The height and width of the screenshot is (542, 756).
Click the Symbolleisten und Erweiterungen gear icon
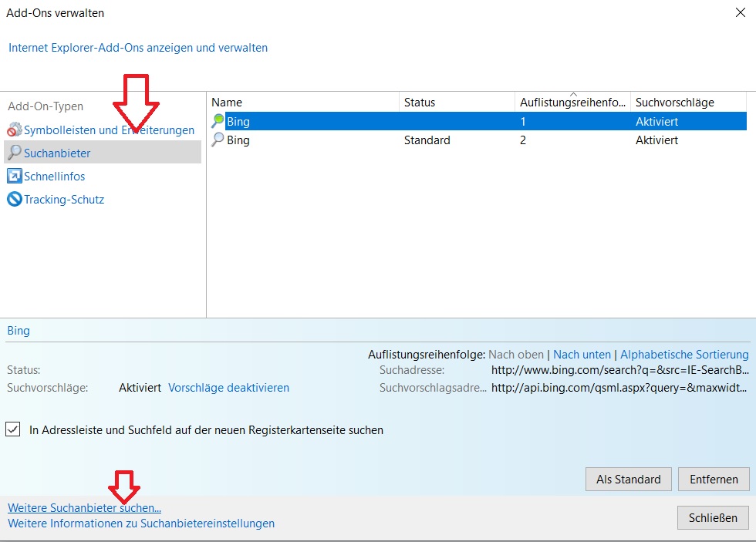pyautogui.click(x=15, y=130)
